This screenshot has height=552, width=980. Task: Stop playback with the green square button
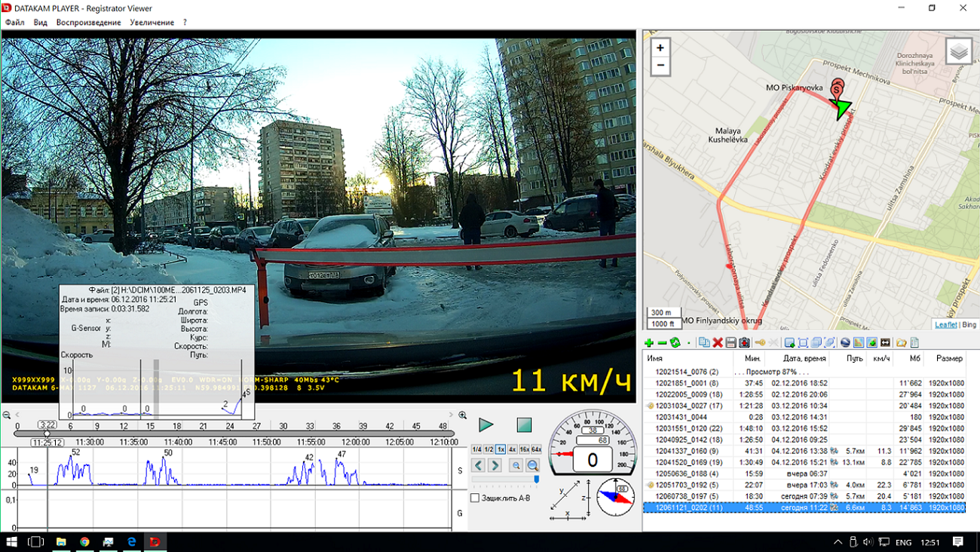coord(524,425)
